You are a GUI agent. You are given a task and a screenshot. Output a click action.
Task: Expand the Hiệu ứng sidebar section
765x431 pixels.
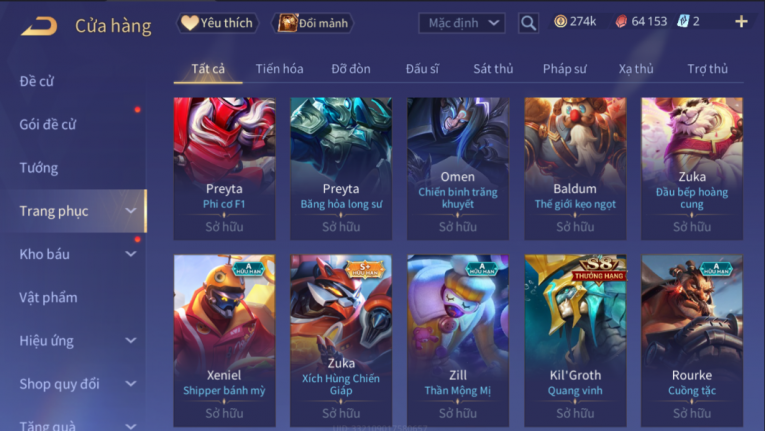131,340
